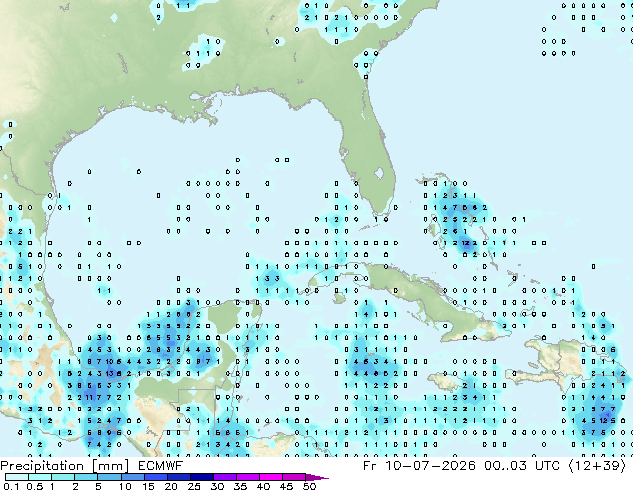Click the '[mm]' unit label
The image size is (634, 490).
point(110,466)
